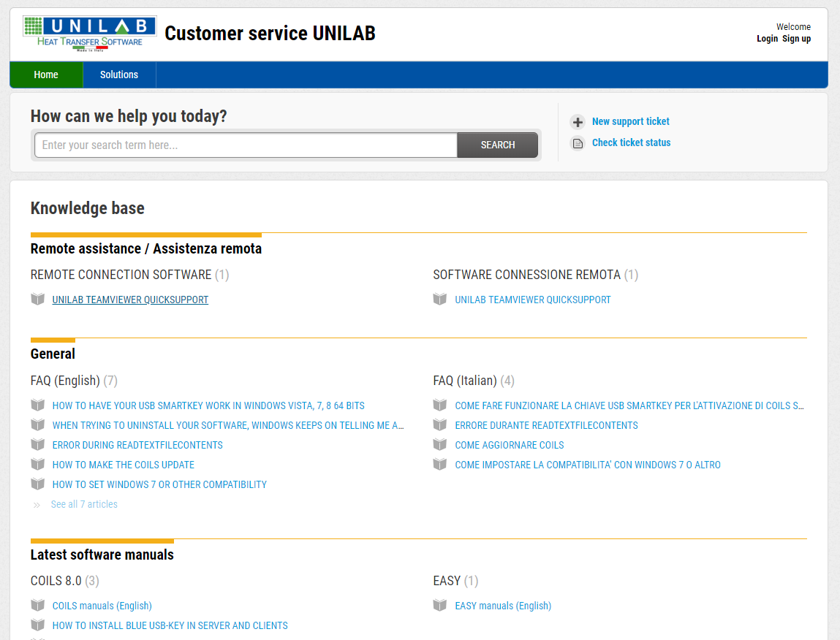
Task: Click book icon beside EASY manuals (English)
Action: pyautogui.click(x=440, y=605)
